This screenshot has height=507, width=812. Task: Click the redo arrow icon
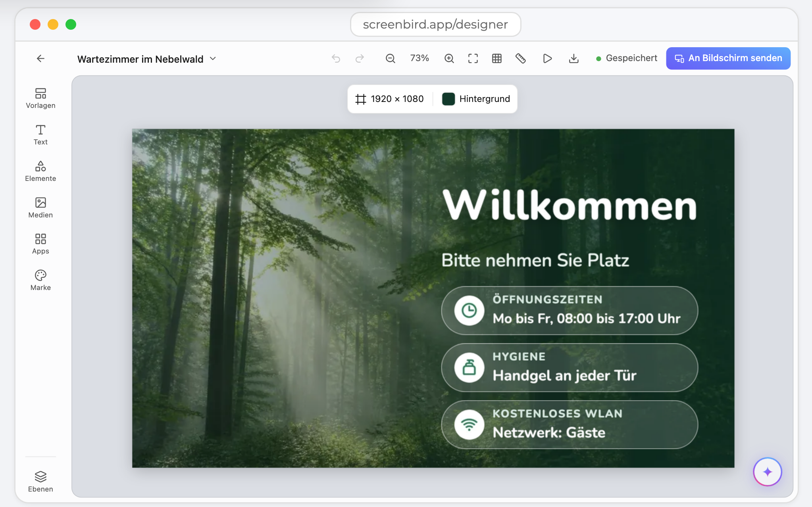tap(360, 59)
